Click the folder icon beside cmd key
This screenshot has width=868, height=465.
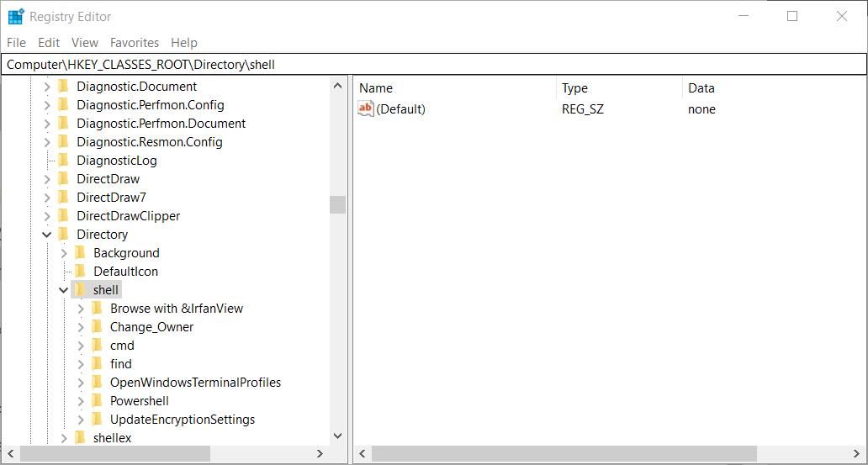[97, 346]
